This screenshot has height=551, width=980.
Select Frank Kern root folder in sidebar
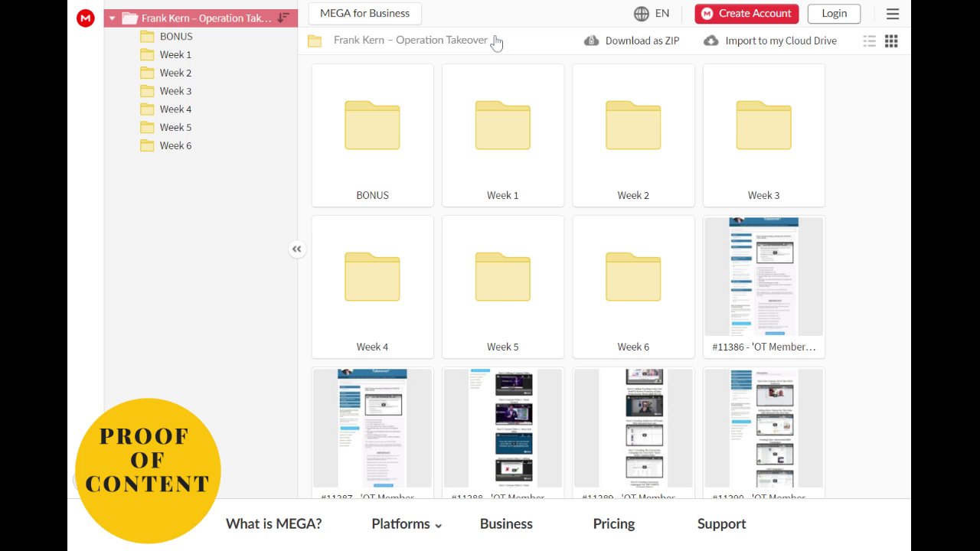[201, 18]
